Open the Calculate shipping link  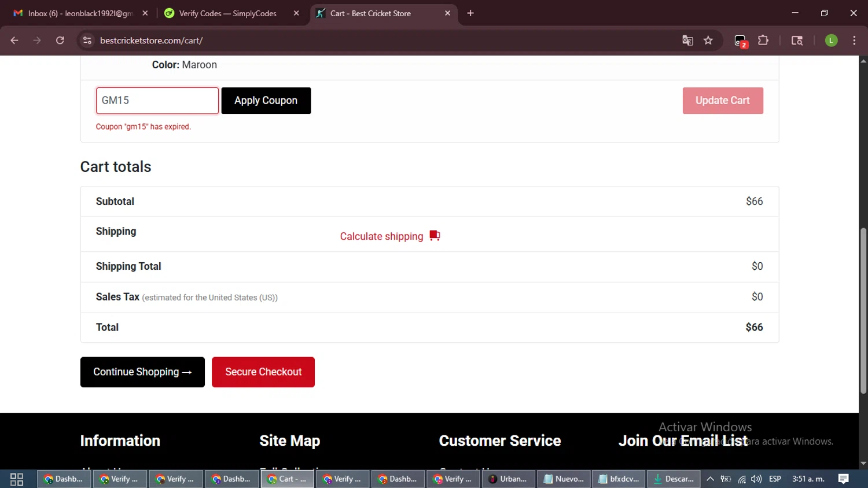[x=382, y=236]
